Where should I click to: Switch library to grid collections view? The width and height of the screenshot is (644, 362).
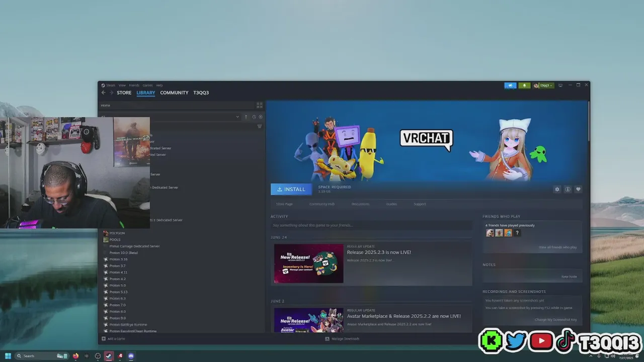pyautogui.click(x=260, y=106)
